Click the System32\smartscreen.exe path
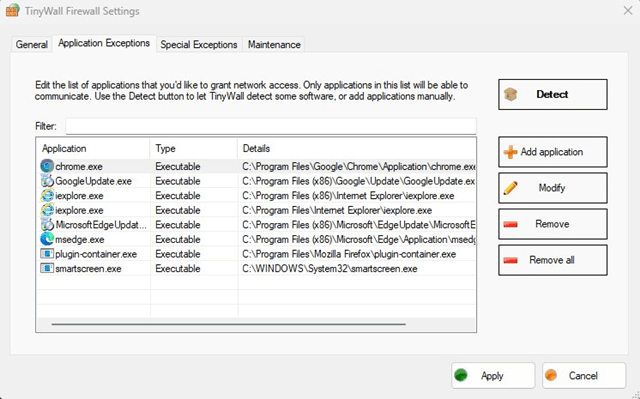The width and height of the screenshot is (640, 399). point(330,269)
